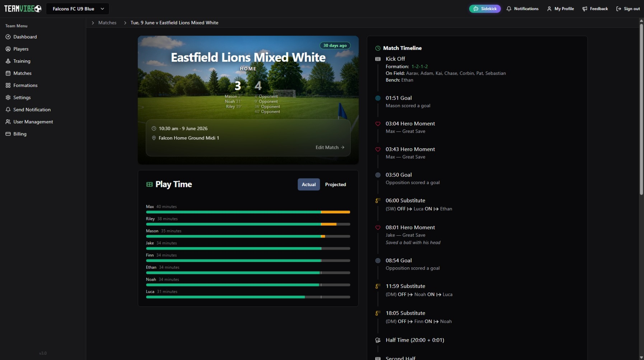Click Edit Match link
The width and height of the screenshot is (644, 360).
click(x=330, y=147)
